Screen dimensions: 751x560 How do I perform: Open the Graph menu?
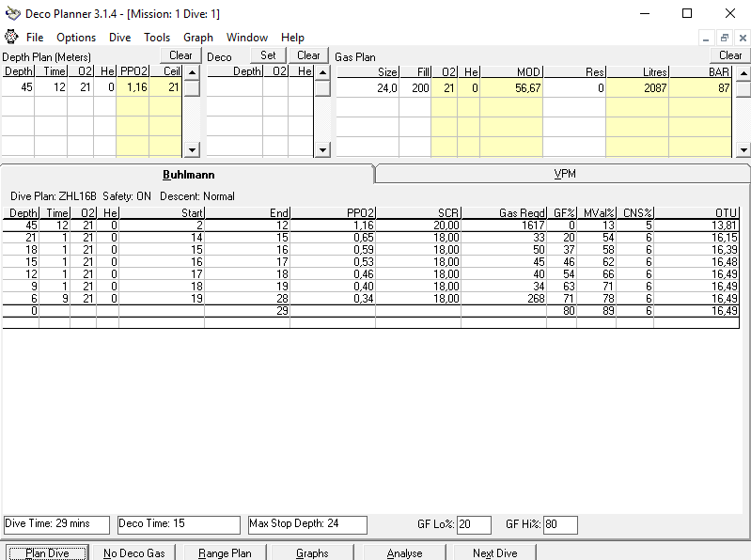pyautogui.click(x=197, y=38)
